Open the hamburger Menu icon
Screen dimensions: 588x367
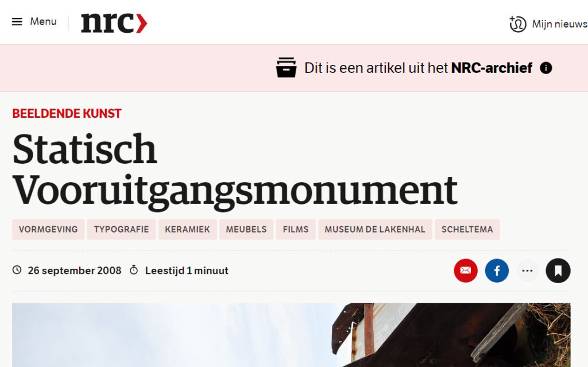click(x=17, y=22)
